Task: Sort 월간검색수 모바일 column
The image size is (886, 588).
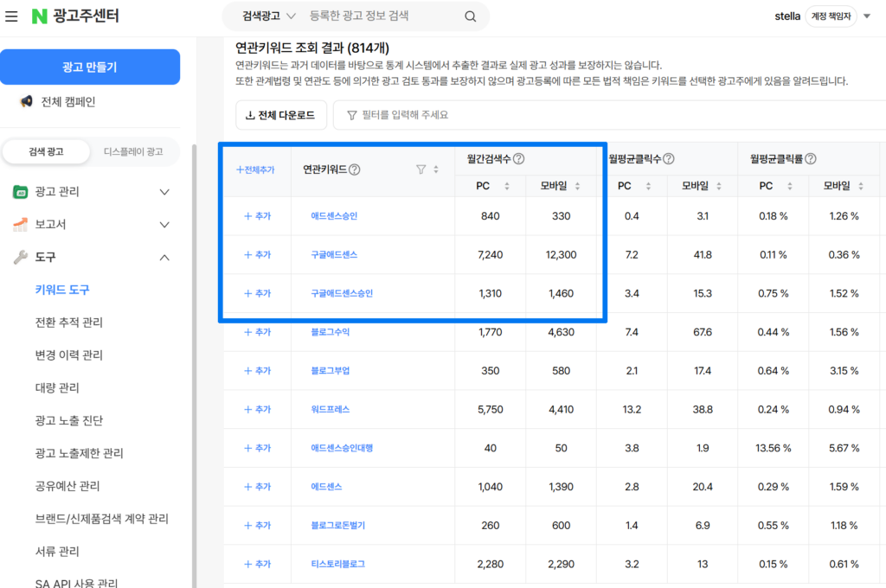Action: point(577,186)
